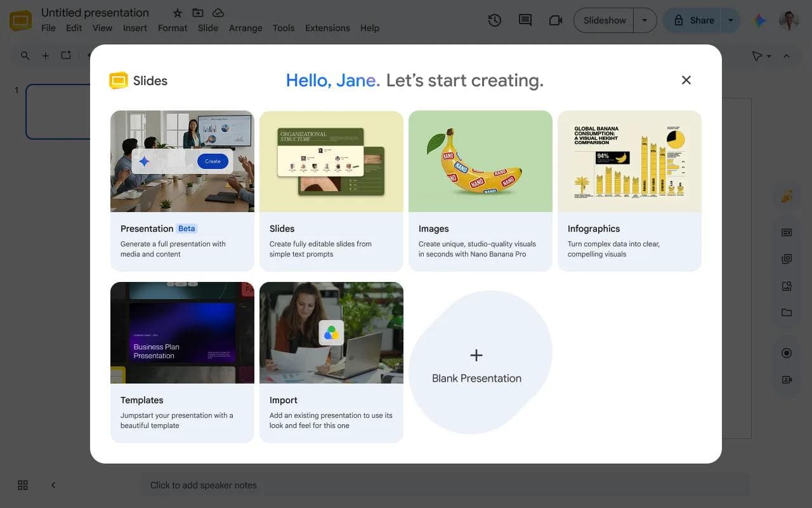Open the Format menu
The image size is (812, 508).
point(173,28)
